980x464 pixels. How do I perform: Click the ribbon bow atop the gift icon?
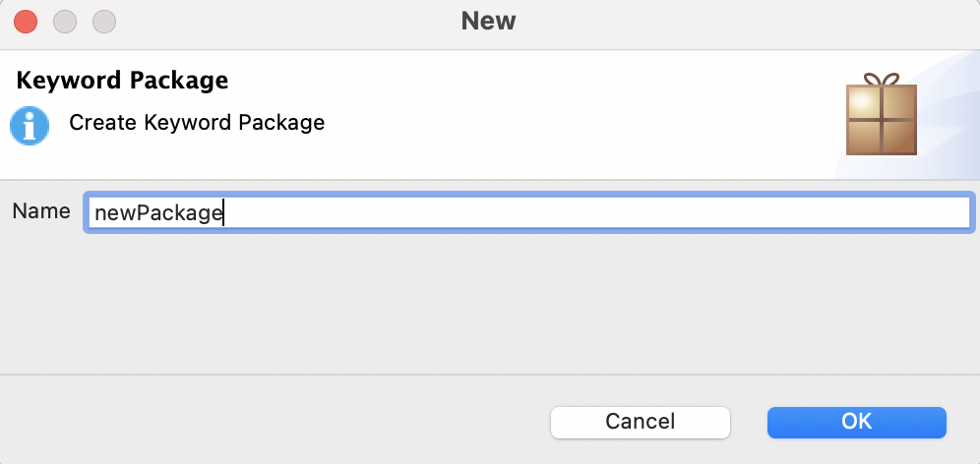881,79
